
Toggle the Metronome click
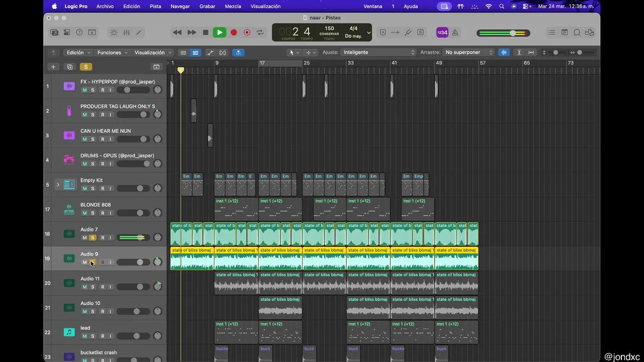click(455, 32)
